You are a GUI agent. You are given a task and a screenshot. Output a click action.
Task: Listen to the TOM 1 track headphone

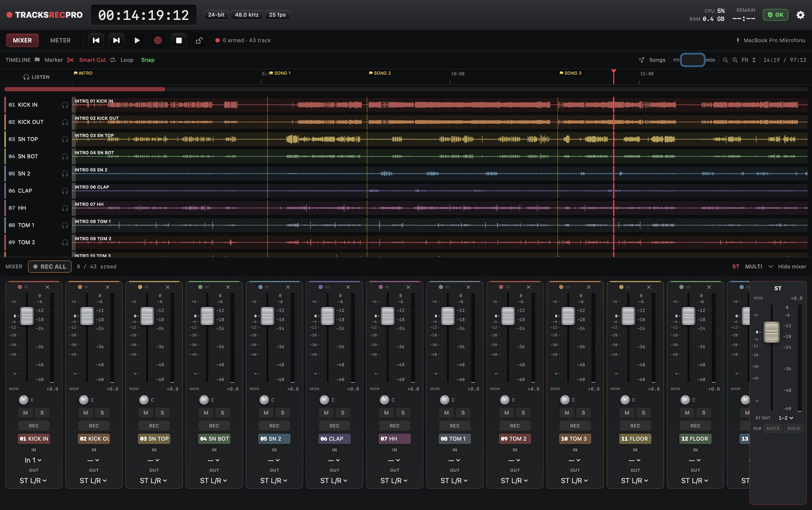pos(65,225)
